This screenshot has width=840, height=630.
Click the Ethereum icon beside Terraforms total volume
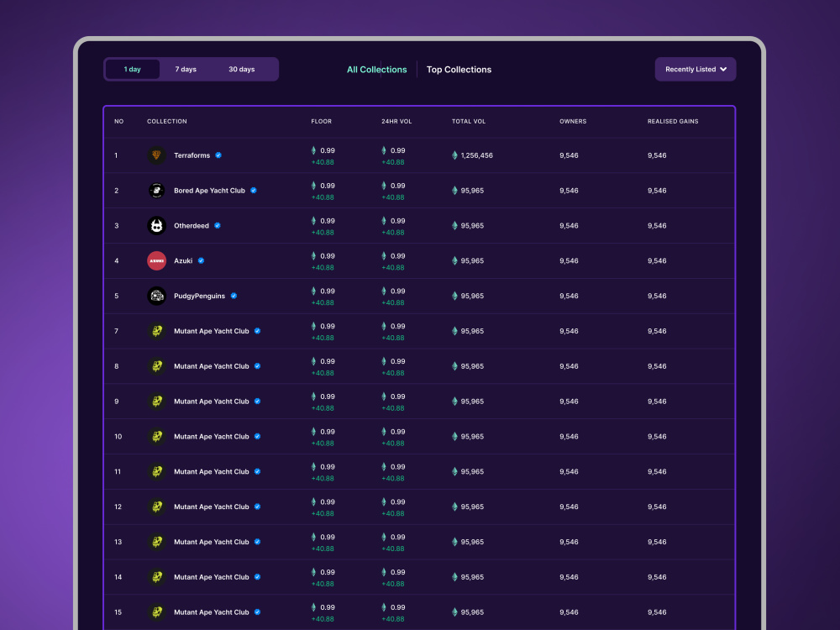[x=454, y=155]
